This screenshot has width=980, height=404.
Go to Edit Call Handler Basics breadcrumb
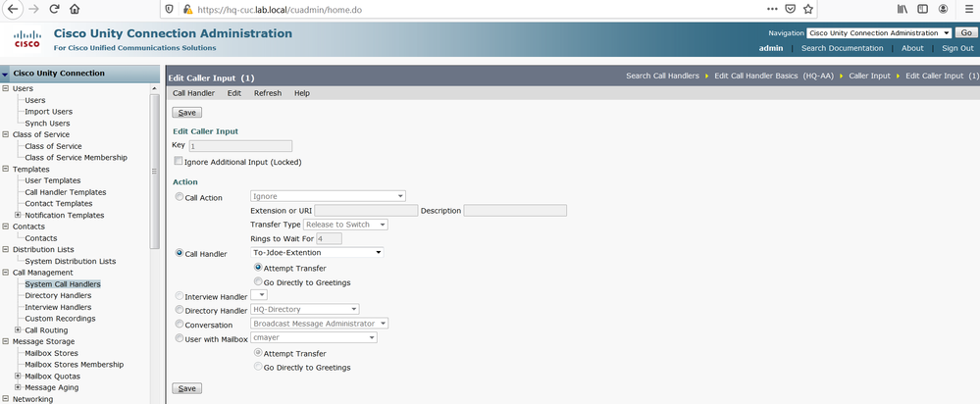pyautogui.click(x=774, y=76)
